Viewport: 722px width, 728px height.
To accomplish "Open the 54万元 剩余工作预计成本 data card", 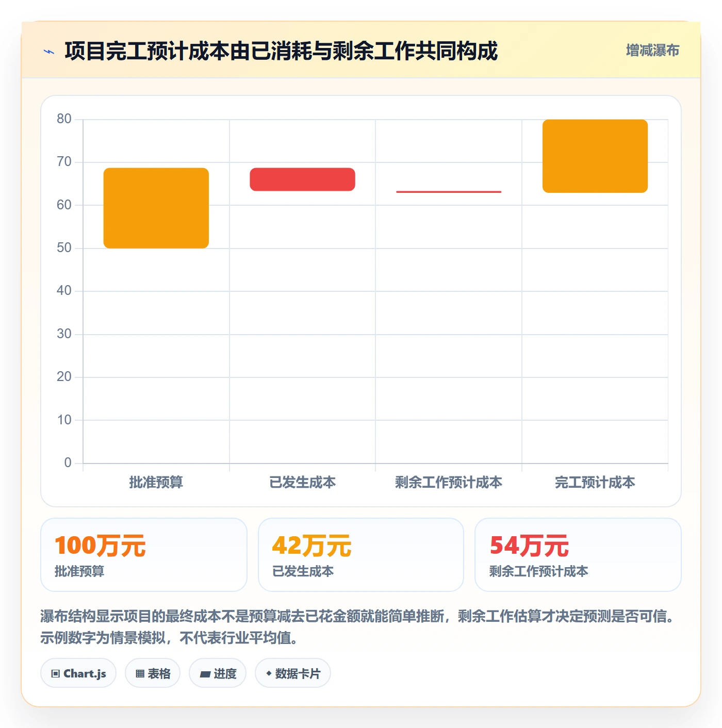I will click(578, 555).
